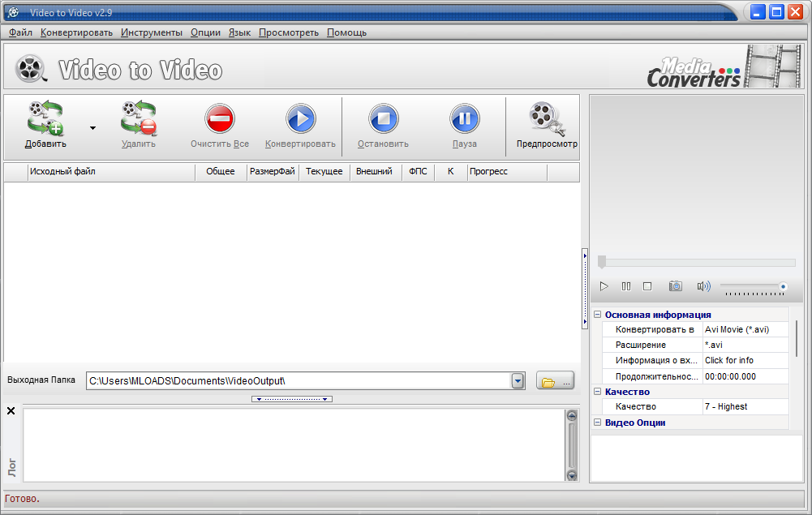This screenshot has height=515, width=812.
Task: Take a snapshot with the camera icon
Action: [675, 286]
